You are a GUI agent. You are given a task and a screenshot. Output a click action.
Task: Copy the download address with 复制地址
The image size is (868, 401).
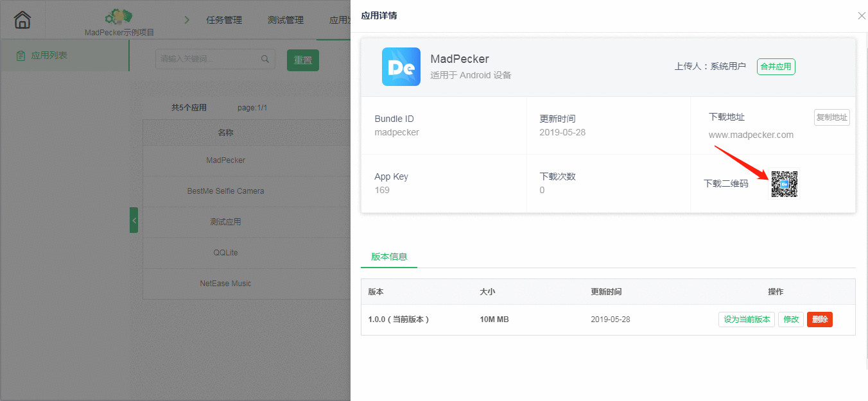[x=832, y=117]
